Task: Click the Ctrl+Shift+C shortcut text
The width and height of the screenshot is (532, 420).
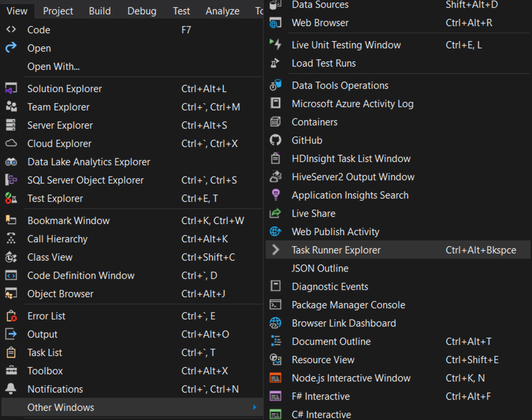Action: click(x=208, y=257)
